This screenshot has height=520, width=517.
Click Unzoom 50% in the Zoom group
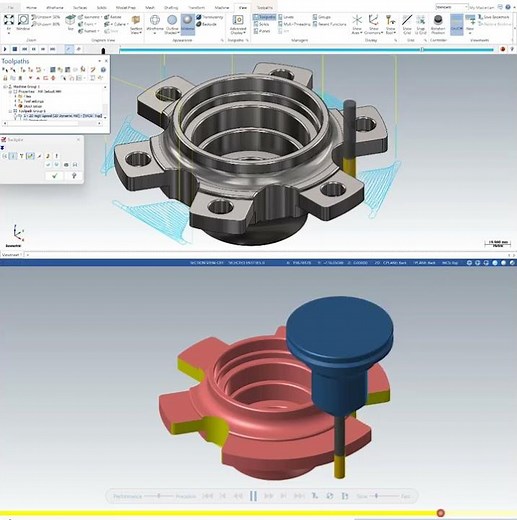[46, 17]
